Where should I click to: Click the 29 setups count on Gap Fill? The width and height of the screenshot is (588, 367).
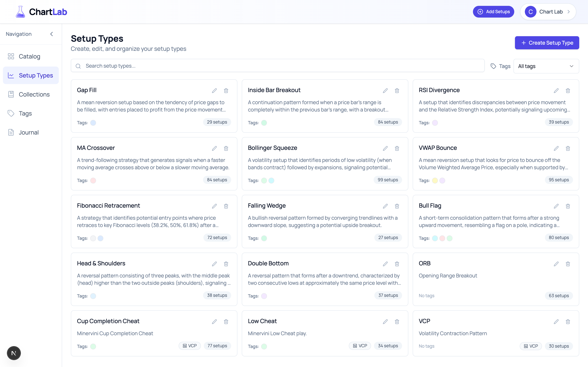(217, 122)
